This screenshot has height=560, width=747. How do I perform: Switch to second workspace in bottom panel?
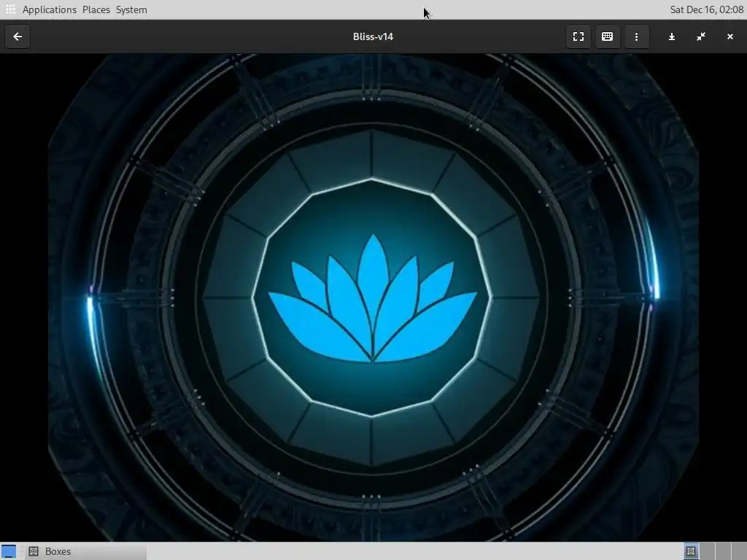[707, 551]
